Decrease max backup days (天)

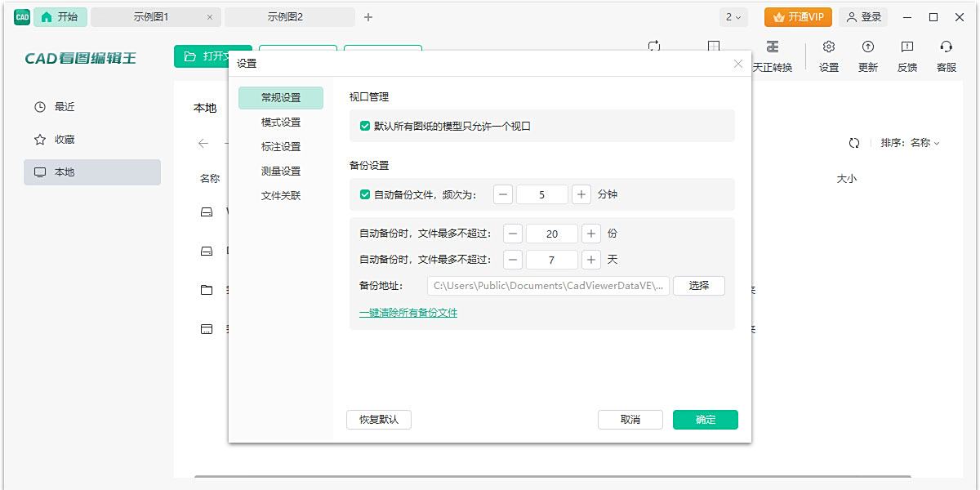point(513,260)
